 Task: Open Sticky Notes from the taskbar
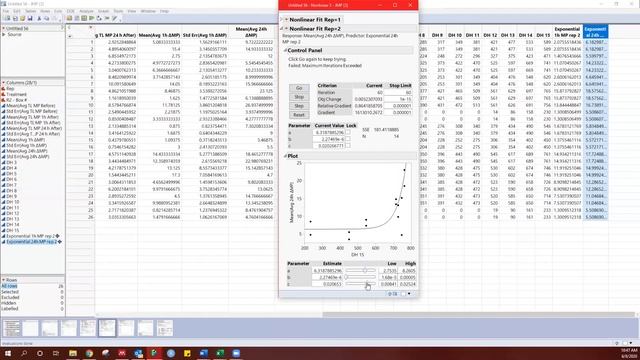tap(187, 353)
